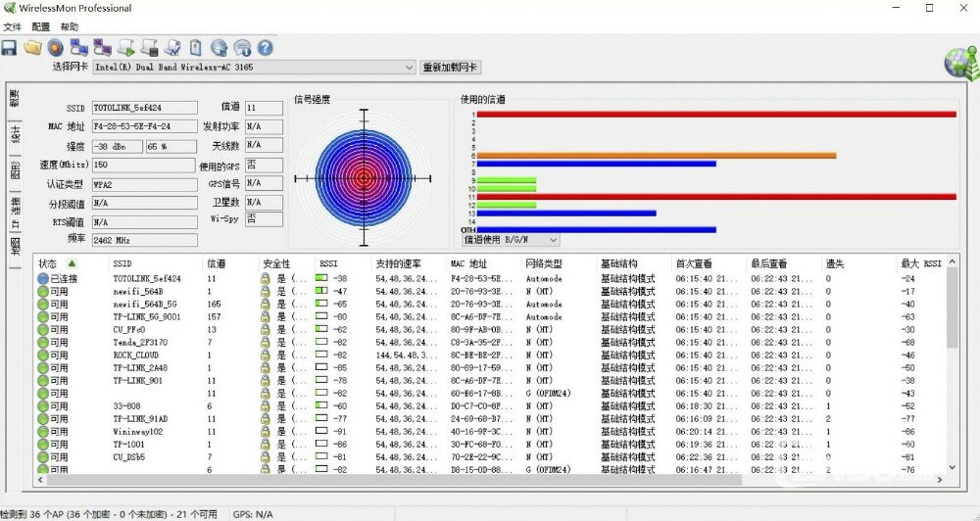Click the script with blue checkmark icon
Viewport: 980px width, 521px height.
pos(172,47)
